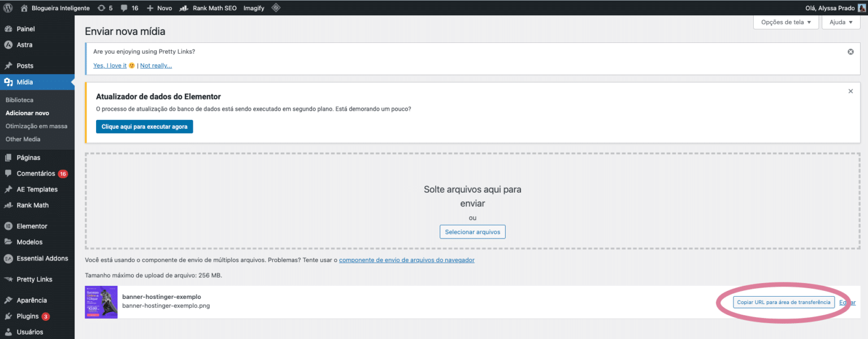Expand the Ajuda dropdown
This screenshot has width=868, height=339.
pyautogui.click(x=840, y=21)
